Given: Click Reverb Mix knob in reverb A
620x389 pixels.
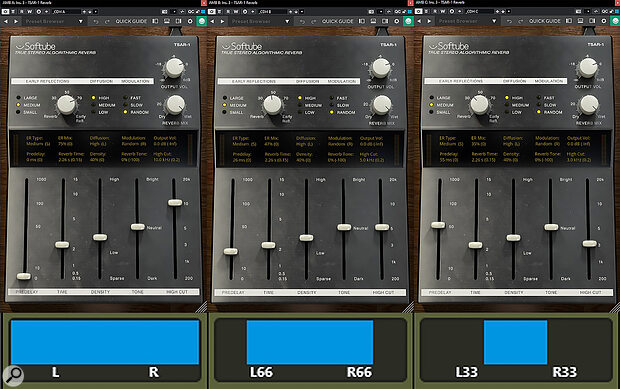Looking at the screenshot, I should [x=176, y=104].
